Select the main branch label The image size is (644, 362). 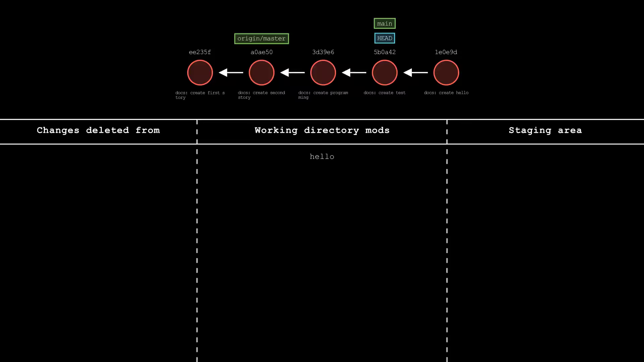click(x=384, y=23)
